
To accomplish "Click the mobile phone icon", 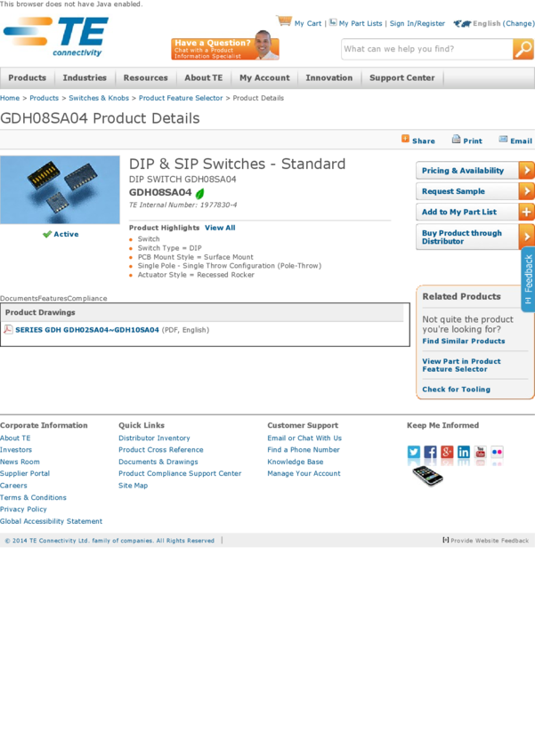I will [427, 476].
